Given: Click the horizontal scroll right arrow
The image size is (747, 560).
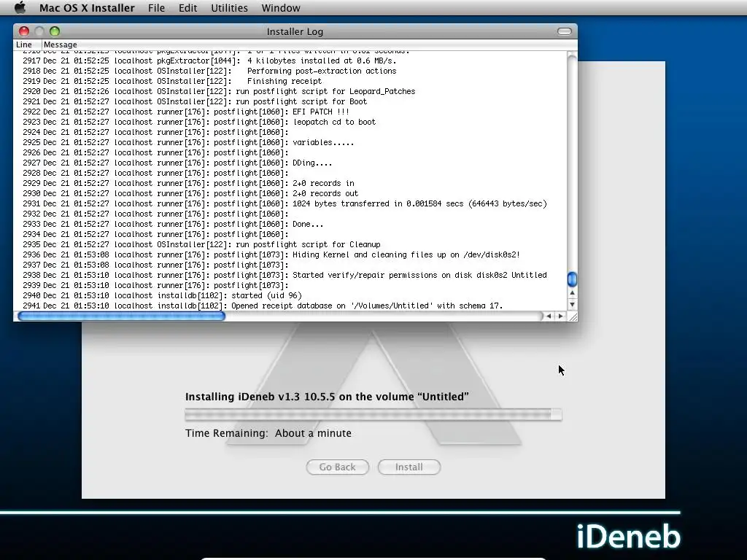Looking at the screenshot, I should pyautogui.click(x=561, y=316).
